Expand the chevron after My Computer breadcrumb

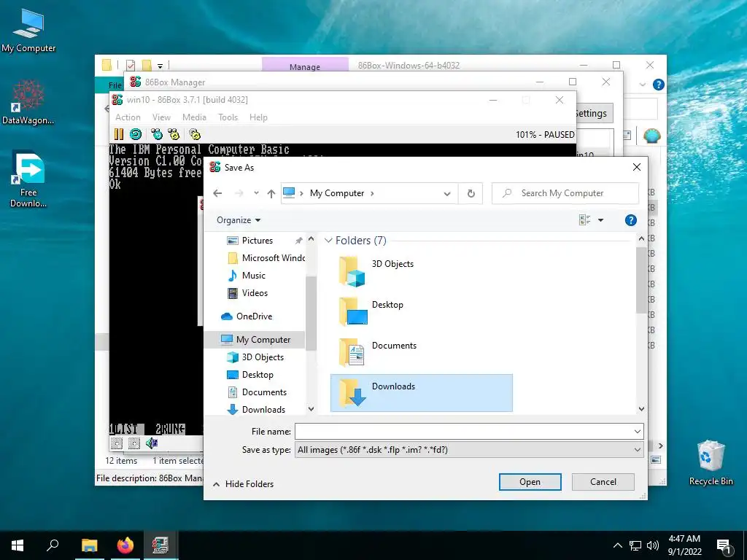tap(372, 193)
